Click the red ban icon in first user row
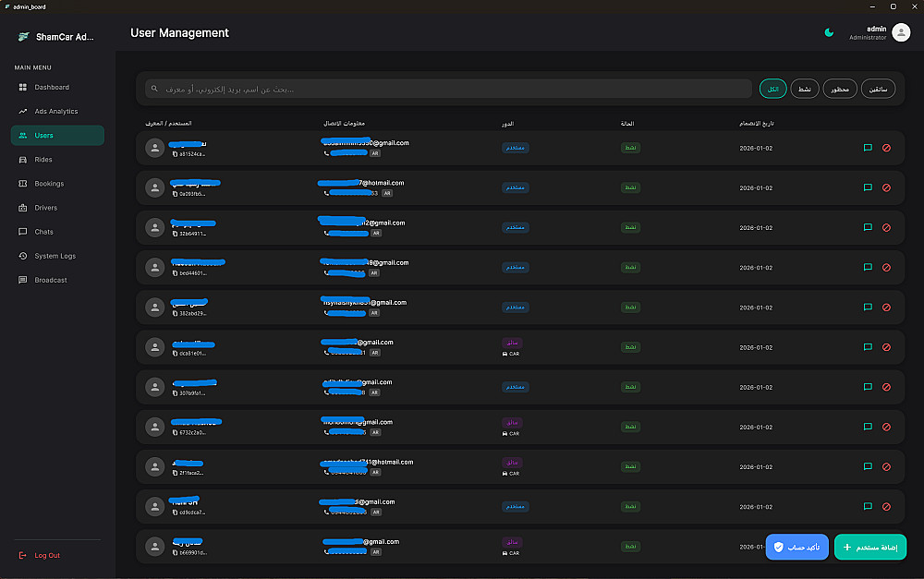The height and width of the screenshot is (579, 924). (x=887, y=148)
